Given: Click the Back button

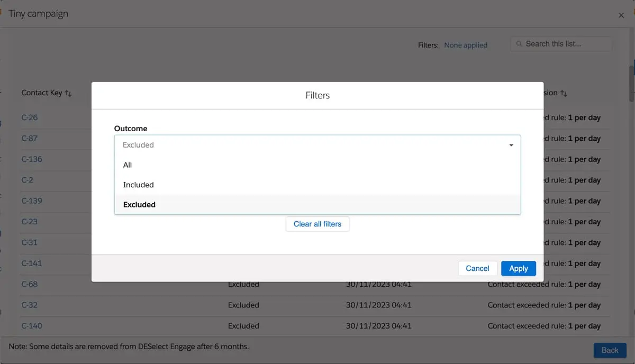Looking at the screenshot, I should [x=610, y=350].
